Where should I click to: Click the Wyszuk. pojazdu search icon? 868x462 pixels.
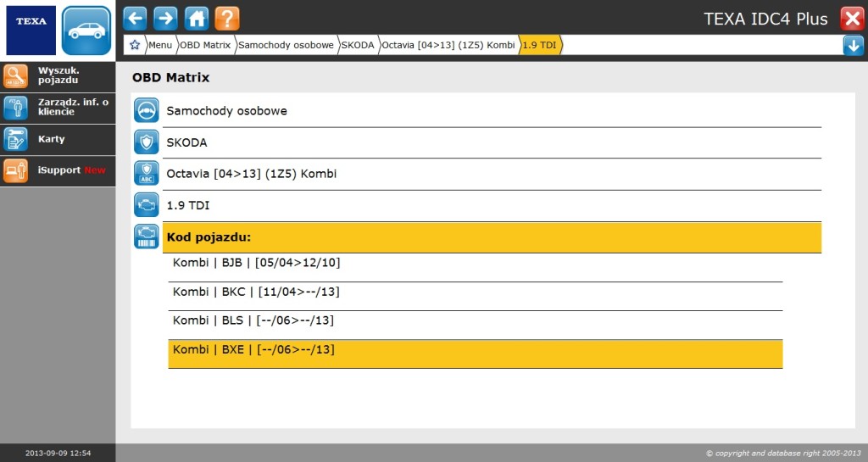[x=15, y=75]
